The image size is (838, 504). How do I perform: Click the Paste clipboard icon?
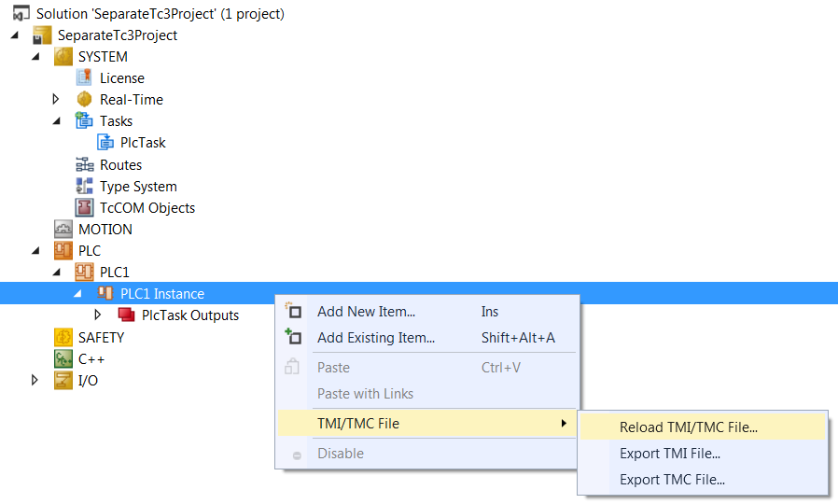(x=292, y=367)
